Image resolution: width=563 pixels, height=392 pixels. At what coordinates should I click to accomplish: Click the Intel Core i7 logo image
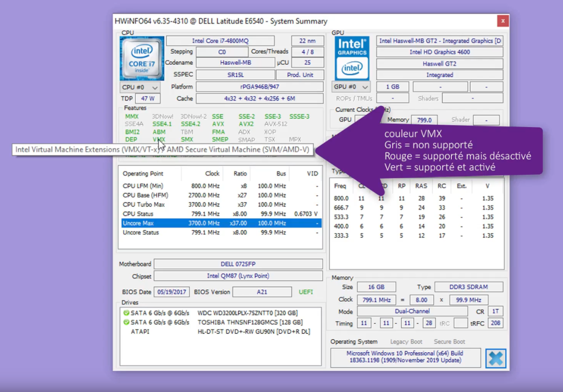[x=142, y=58]
